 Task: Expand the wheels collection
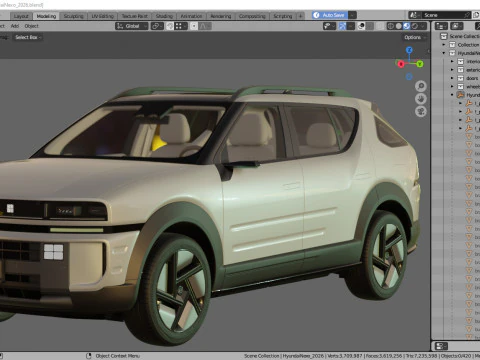[452, 86]
